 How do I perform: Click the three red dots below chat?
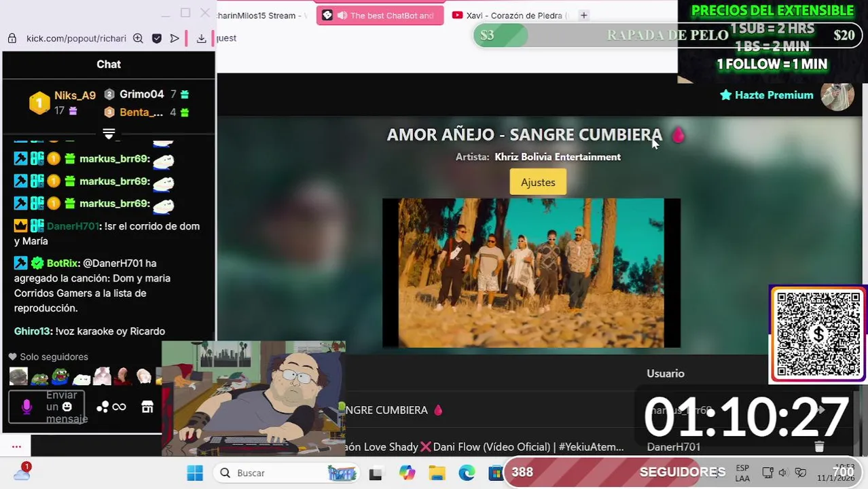pos(16,447)
